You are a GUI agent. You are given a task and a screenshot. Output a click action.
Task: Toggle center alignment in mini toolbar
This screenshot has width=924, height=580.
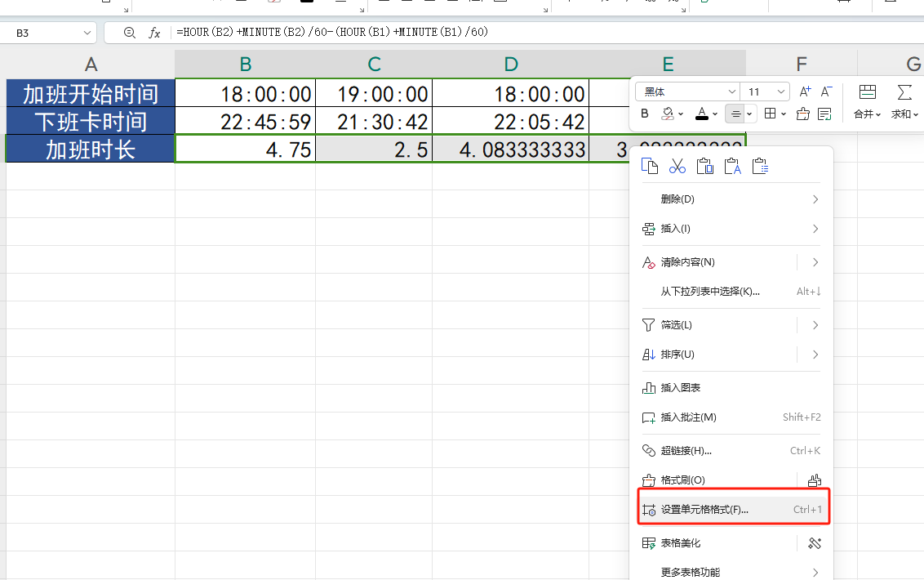[x=735, y=114]
